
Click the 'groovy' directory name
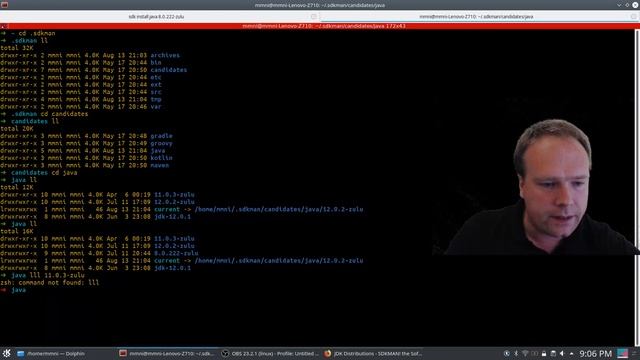pyautogui.click(x=161, y=143)
